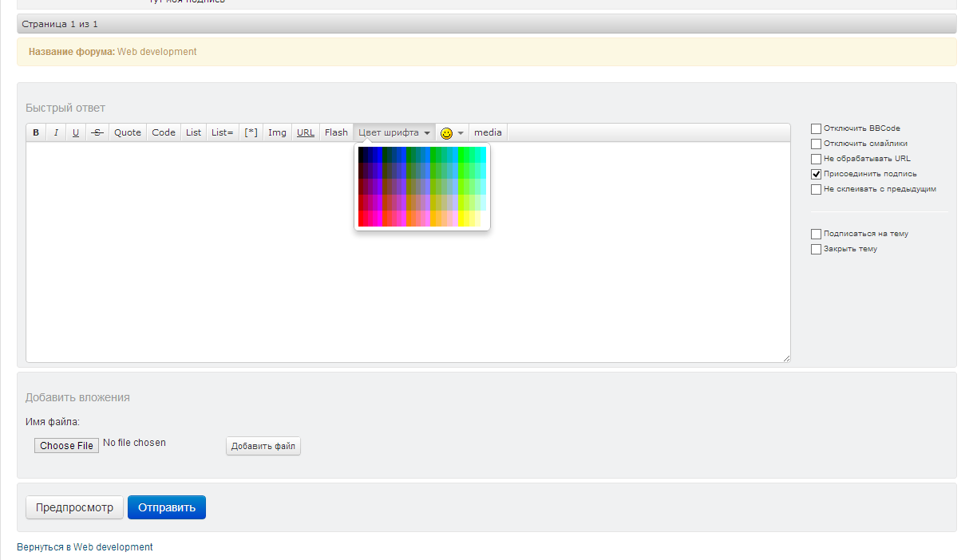Click the underline formatting button
Viewport: 973px width, 560px height.
pyautogui.click(x=76, y=132)
